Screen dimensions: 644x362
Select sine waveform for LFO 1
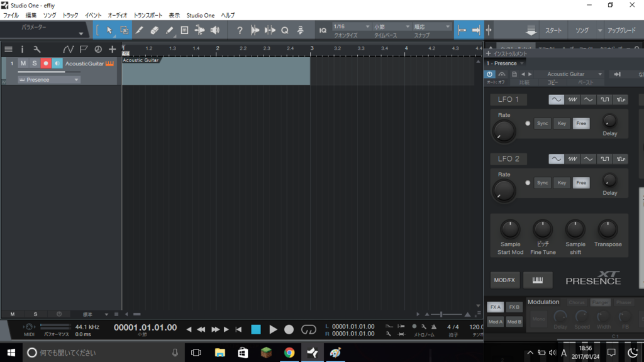click(x=556, y=99)
